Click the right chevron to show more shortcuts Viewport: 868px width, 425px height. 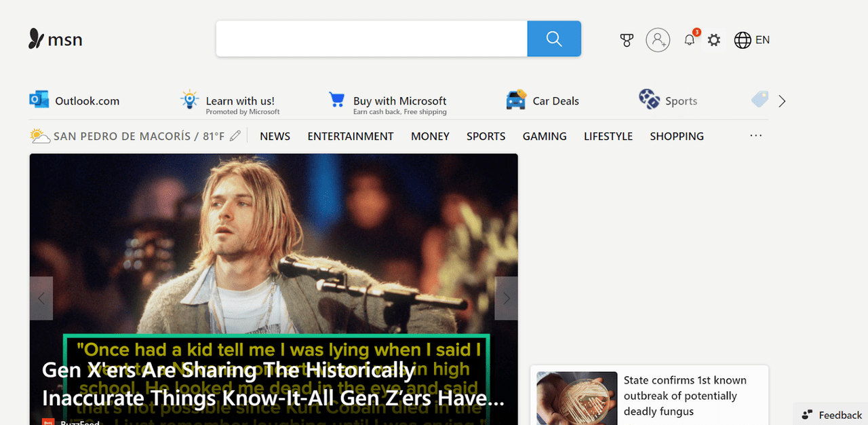(782, 100)
